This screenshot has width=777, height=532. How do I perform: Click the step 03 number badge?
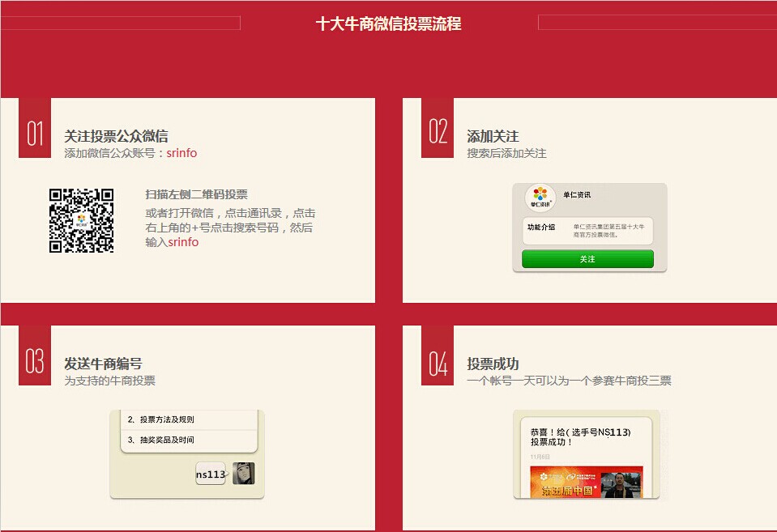coord(35,361)
